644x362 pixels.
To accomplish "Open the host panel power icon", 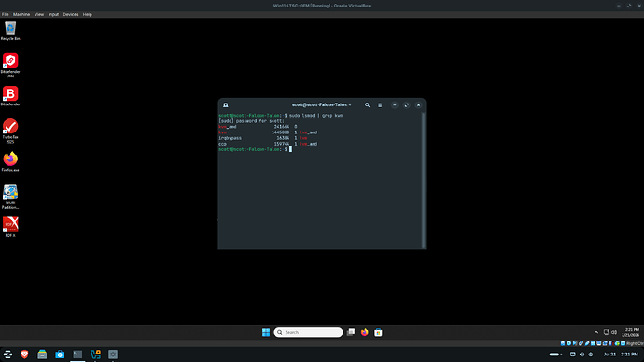I will tap(591, 355).
